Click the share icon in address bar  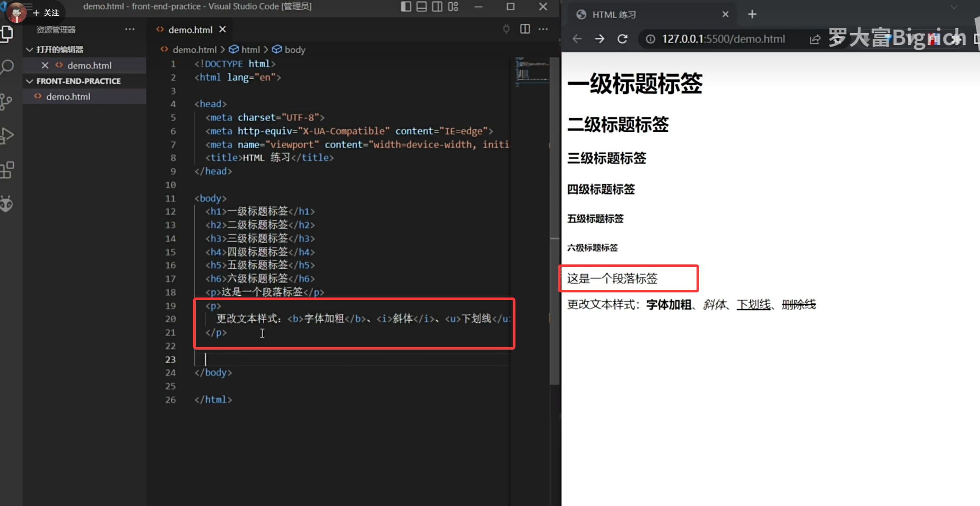click(814, 39)
